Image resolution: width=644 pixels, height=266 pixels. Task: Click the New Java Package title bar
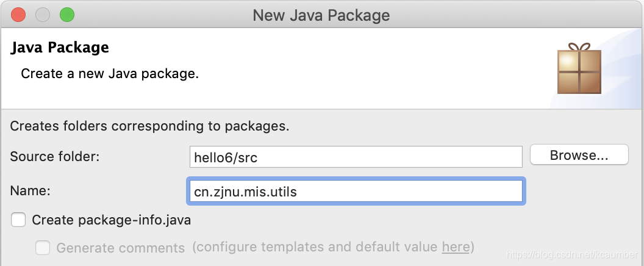pos(321,15)
